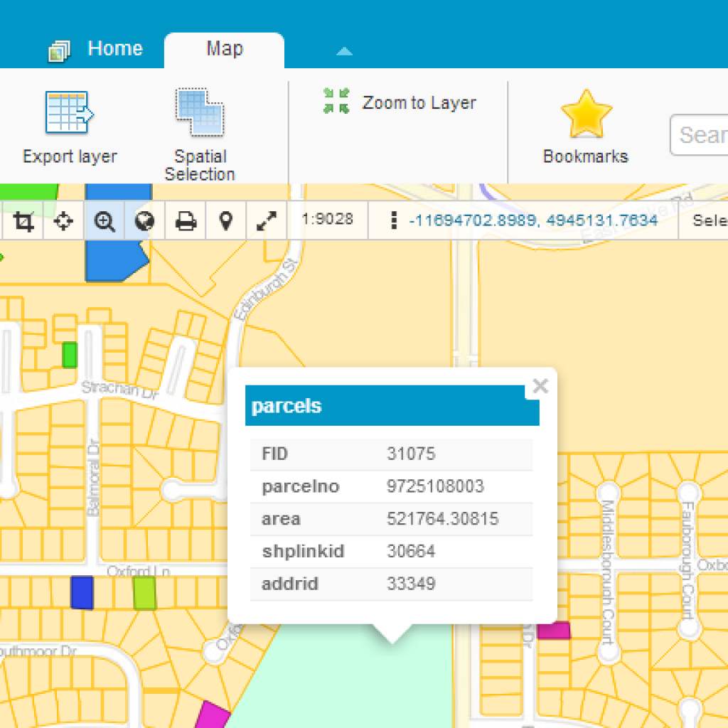Click the Home tab layers icon
The height and width of the screenshot is (728, 728).
tap(60, 51)
